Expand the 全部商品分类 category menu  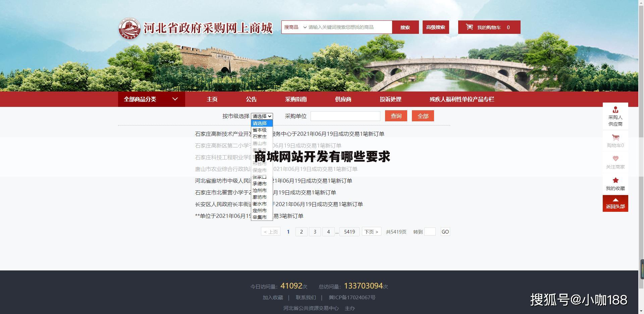point(151,99)
